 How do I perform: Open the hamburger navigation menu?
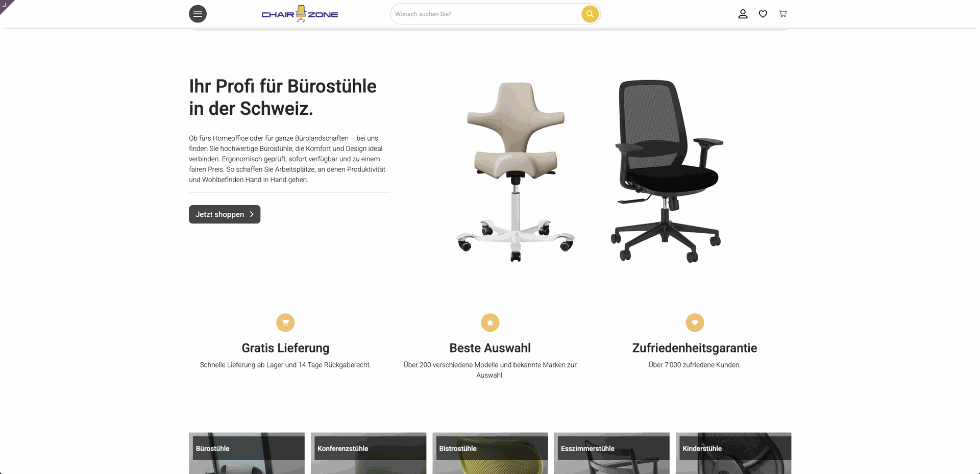pos(198,14)
